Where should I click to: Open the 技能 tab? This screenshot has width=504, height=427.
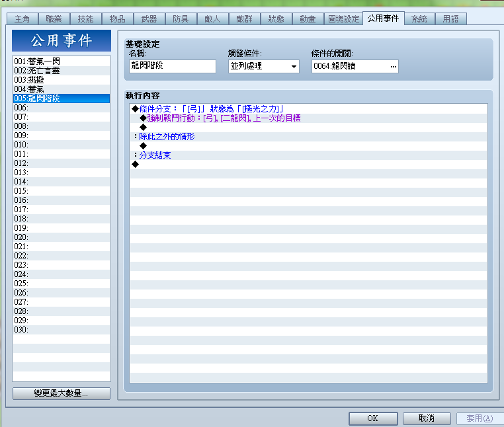[x=85, y=19]
